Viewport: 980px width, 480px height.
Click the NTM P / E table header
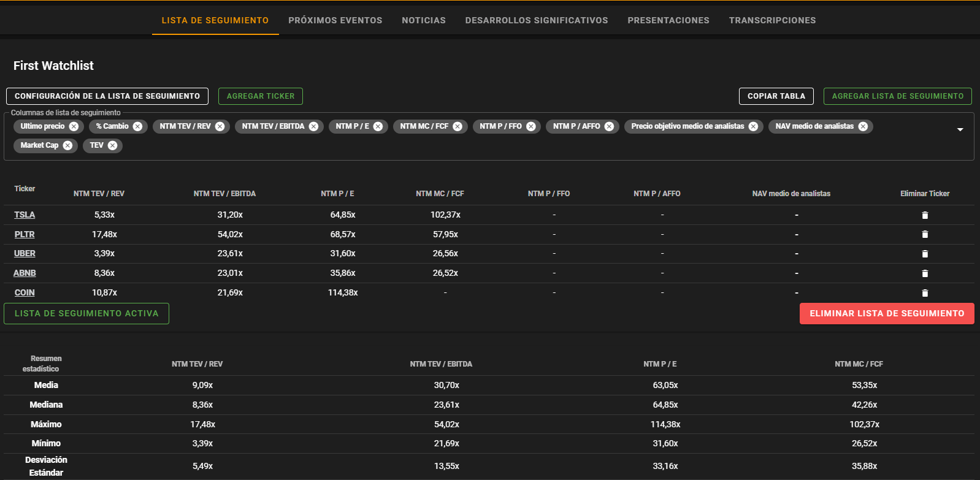(337, 194)
